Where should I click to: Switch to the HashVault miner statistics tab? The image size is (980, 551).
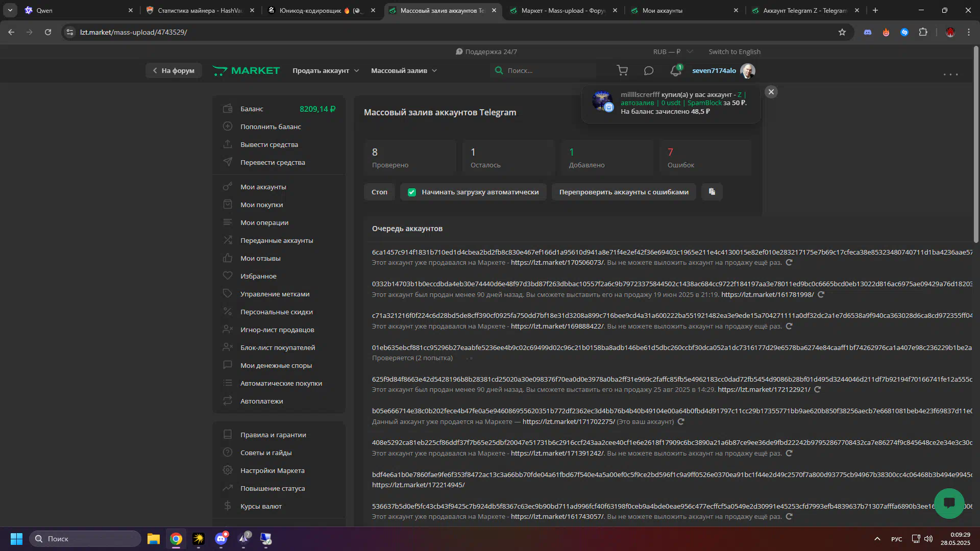point(200,10)
